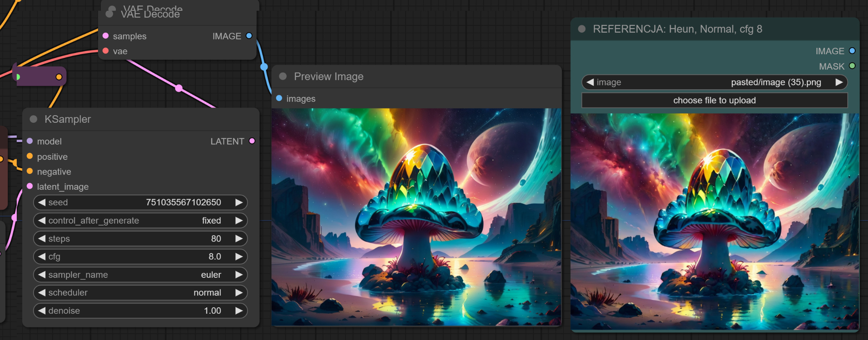
Task: Click the KSampler model input port
Action: (x=30, y=141)
